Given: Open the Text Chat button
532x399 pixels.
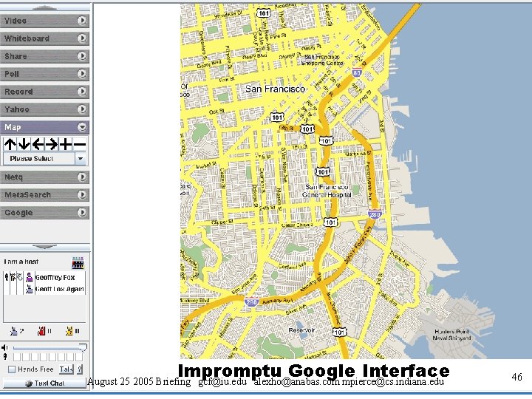Looking at the screenshot, I should pyautogui.click(x=44, y=383).
